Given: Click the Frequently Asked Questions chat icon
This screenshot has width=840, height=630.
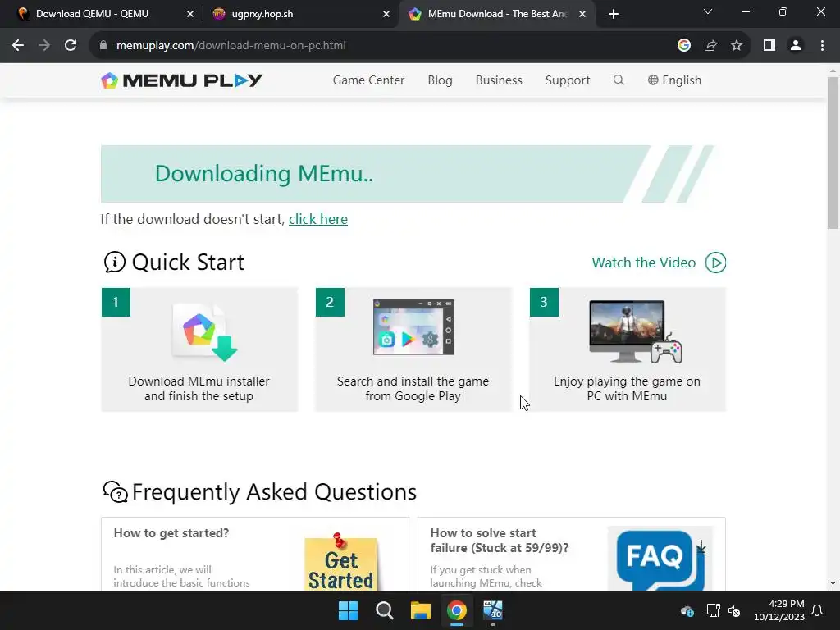Looking at the screenshot, I should pyautogui.click(x=115, y=492).
